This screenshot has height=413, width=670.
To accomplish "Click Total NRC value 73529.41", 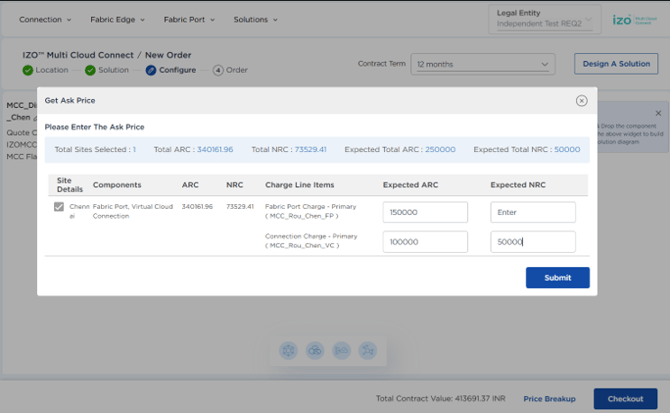I will coord(310,149).
